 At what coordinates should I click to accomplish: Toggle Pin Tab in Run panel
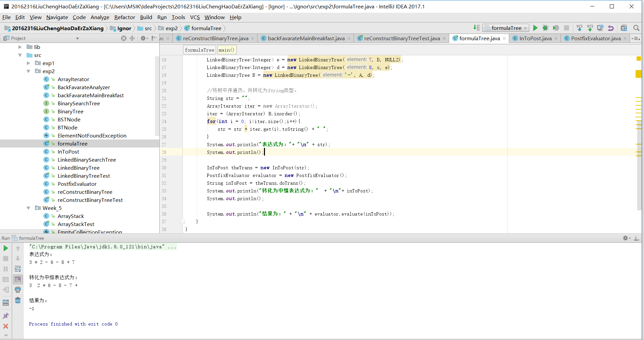[6, 316]
